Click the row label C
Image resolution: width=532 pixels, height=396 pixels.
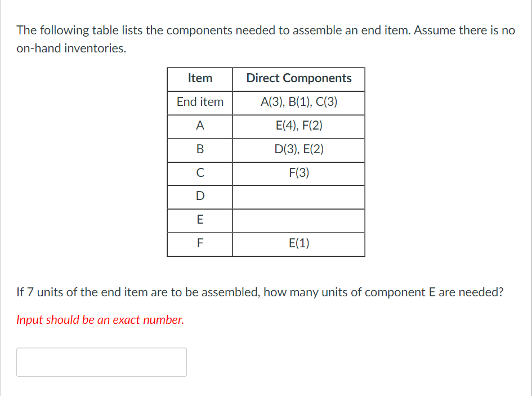pos(200,173)
